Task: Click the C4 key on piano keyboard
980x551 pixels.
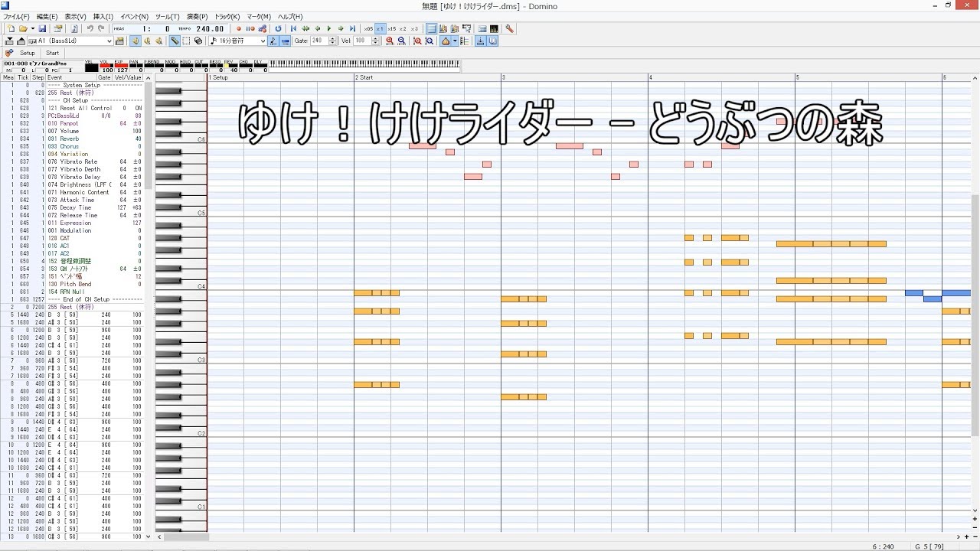Action: pos(181,287)
